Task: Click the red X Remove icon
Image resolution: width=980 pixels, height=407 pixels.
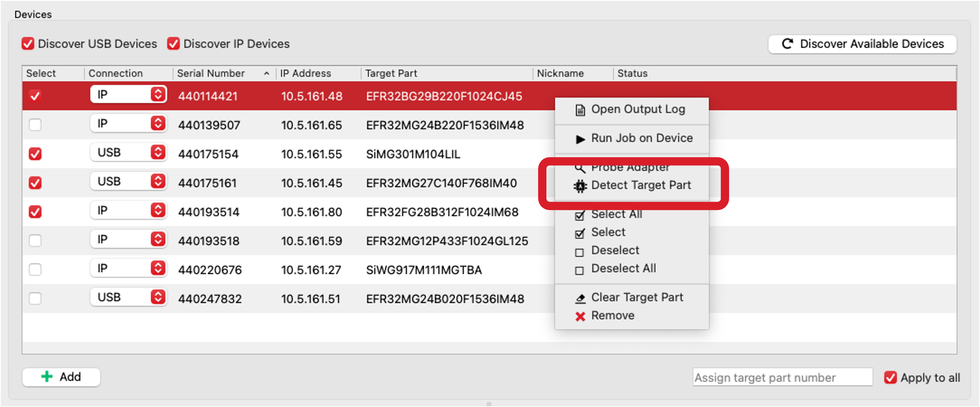Action: [x=579, y=316]
